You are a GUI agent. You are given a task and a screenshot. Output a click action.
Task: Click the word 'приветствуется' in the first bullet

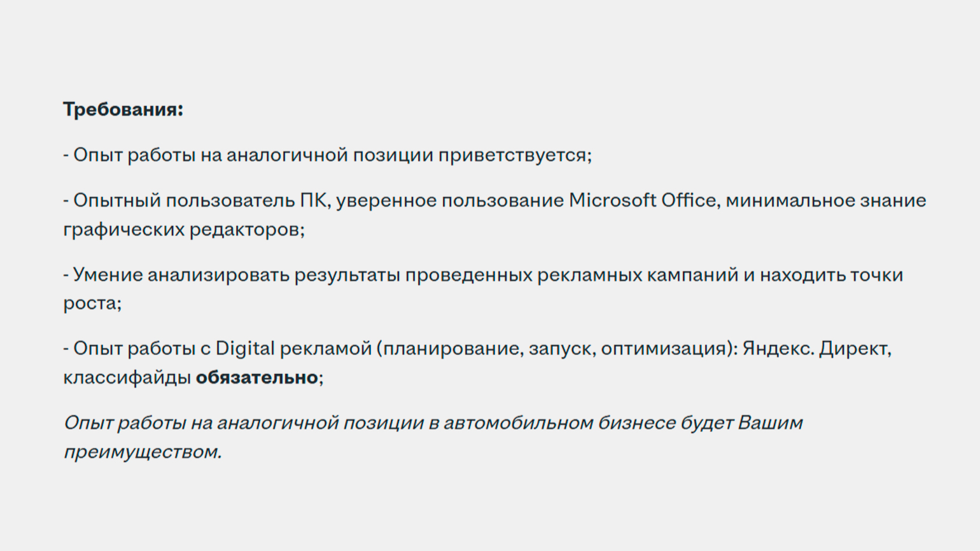tap(512, 155)
